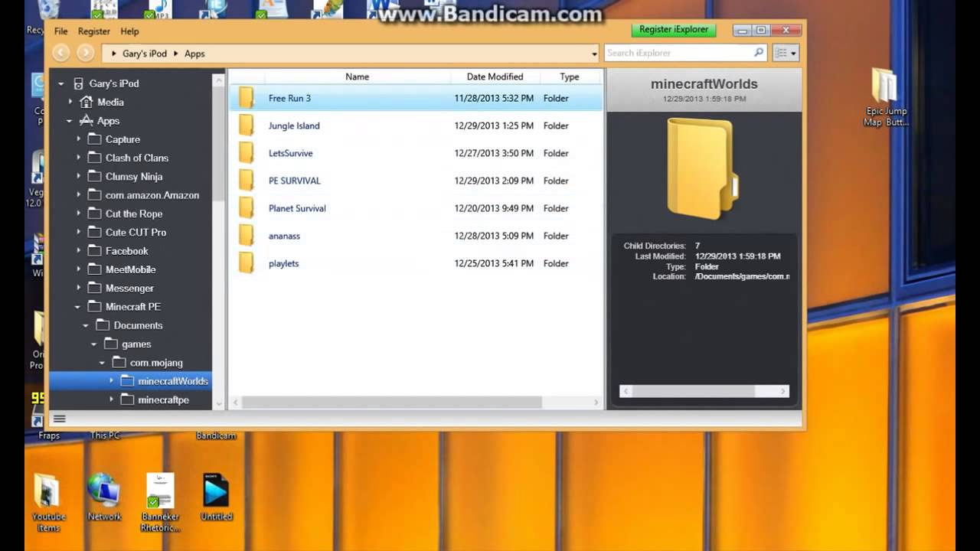
Task: Click the sidebar tree scroll-down arrow
Action: 219,403
